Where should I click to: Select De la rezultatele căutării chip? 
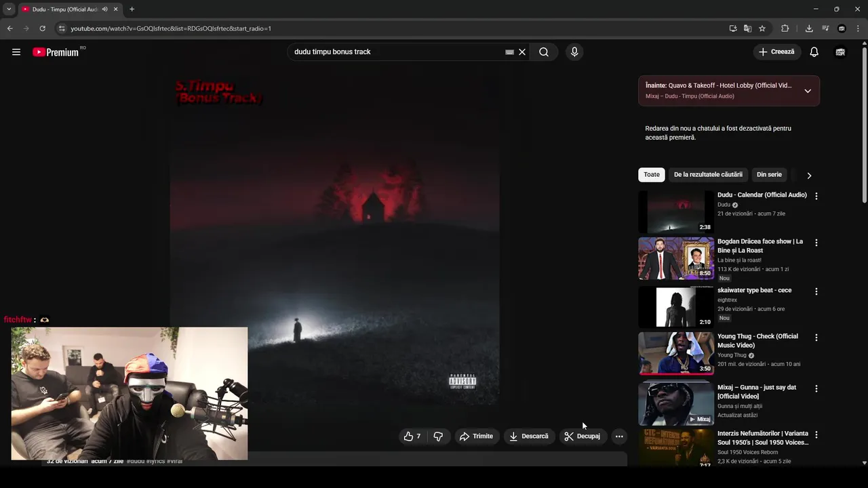pos(708,175)
